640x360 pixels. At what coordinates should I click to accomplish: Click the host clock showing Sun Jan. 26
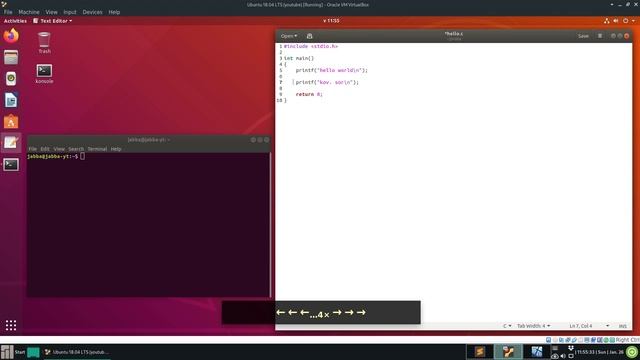tap(600, 352)
